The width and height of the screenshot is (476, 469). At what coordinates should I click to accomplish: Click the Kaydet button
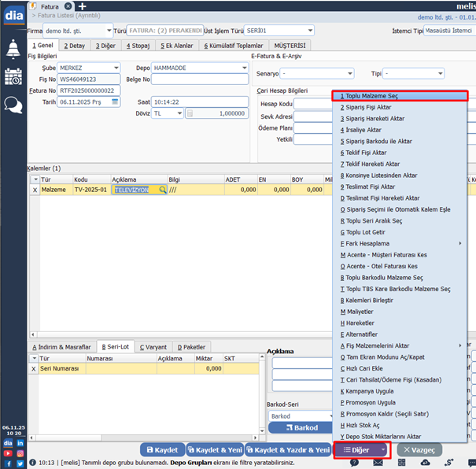tap(162, 450)
